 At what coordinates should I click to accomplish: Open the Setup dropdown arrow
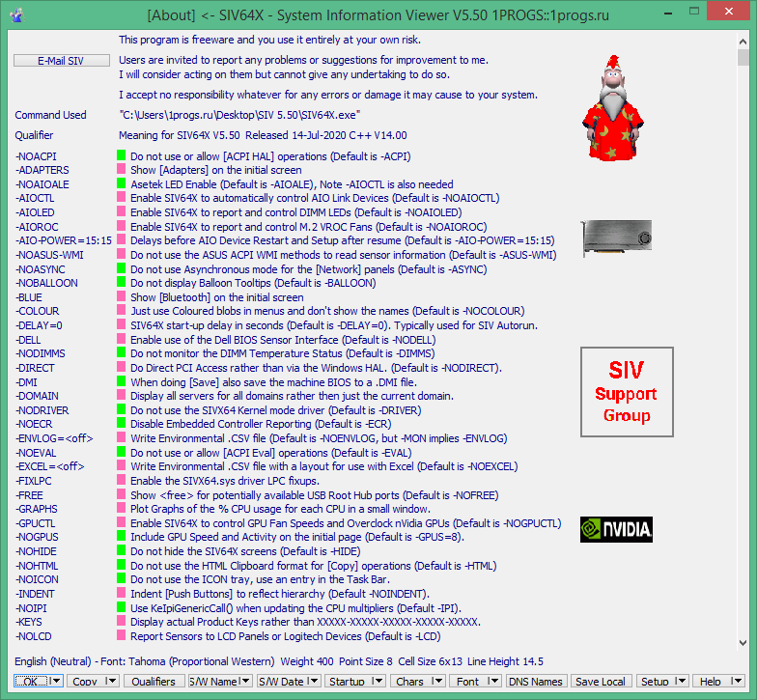click(681, 682)
